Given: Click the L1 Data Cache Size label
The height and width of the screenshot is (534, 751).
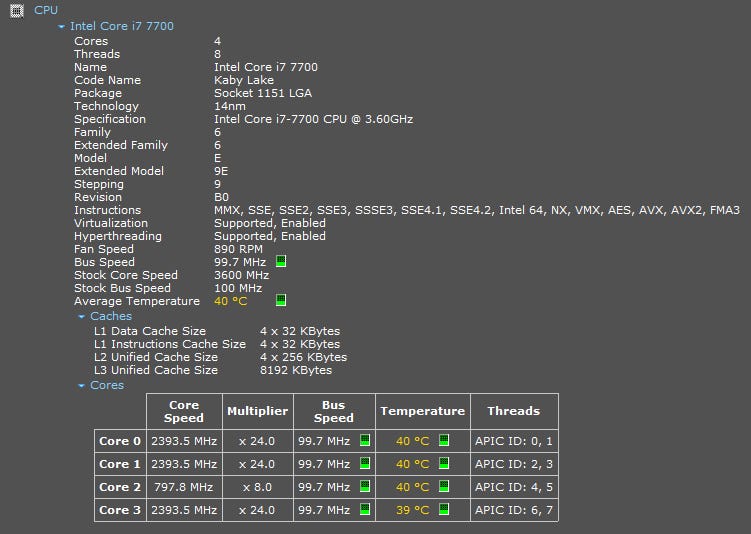Looking at the screenshot, I should coord(149,331).
